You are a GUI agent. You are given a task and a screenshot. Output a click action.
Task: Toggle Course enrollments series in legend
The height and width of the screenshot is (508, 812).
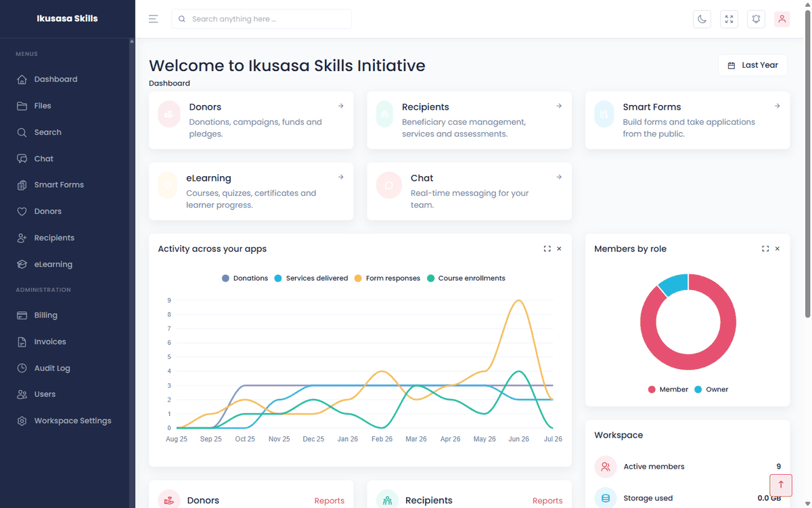click(466, 278)
